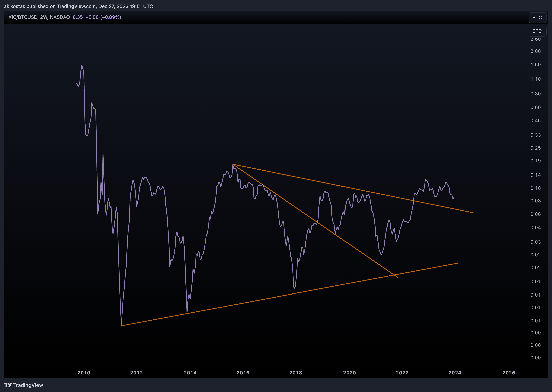The height and width of the screenshot is (392, 552).
Task: Click the 2020 label on the time axis
Action: pos(350,373)
